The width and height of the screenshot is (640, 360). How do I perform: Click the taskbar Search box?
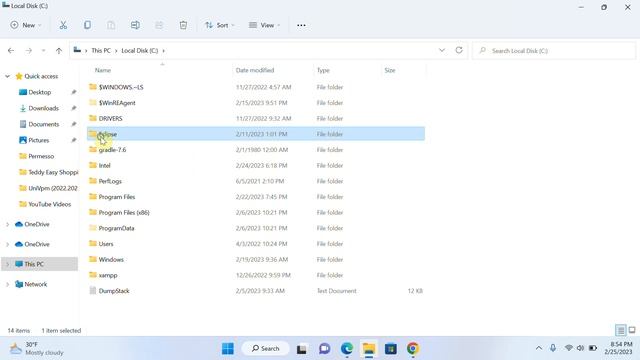(x=265, y=349)
